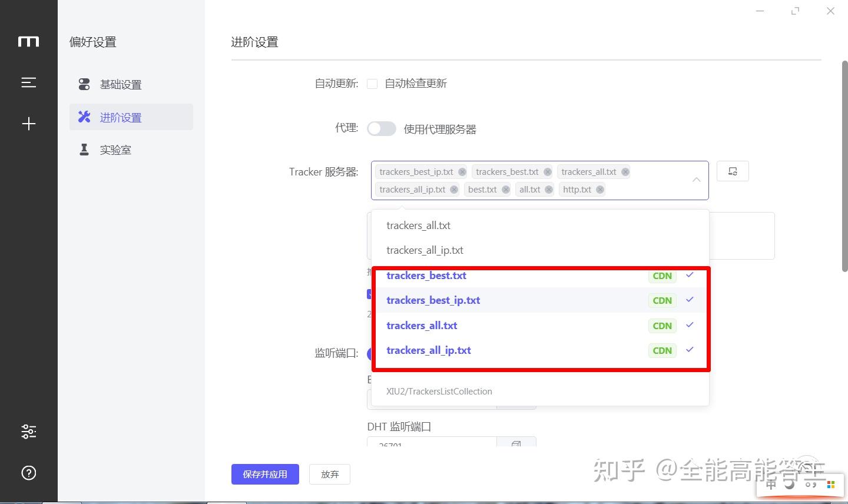Switch to the 基础设置 section
Viewport: 848px width, 504px height.
121,84
